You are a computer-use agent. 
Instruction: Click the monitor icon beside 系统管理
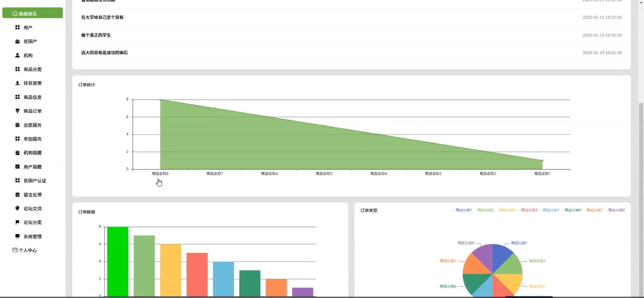tap(17, 236)
